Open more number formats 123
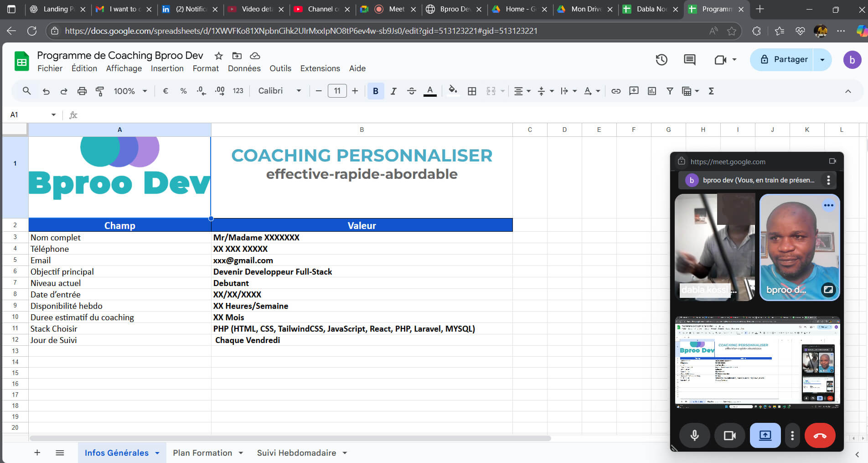 [x=238, y=91]
